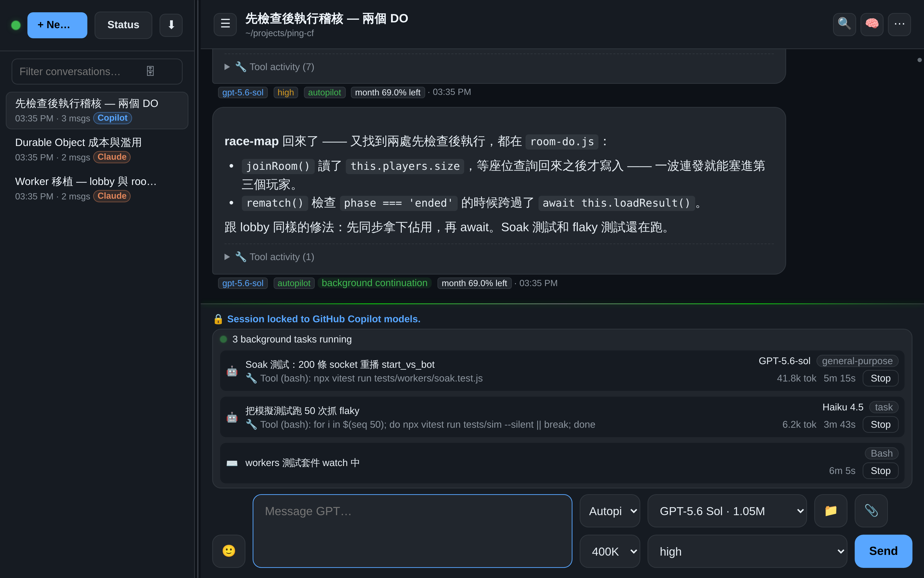Open the 400K context size dropdown
Image resolution: width=924 pixels, height=578 pixels.
[610, 551]
